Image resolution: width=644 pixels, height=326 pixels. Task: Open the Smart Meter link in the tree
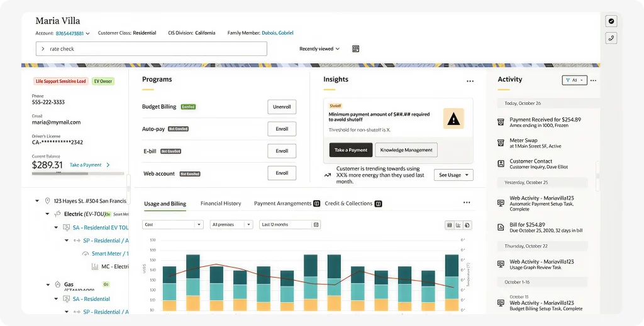tap(109, 254)
